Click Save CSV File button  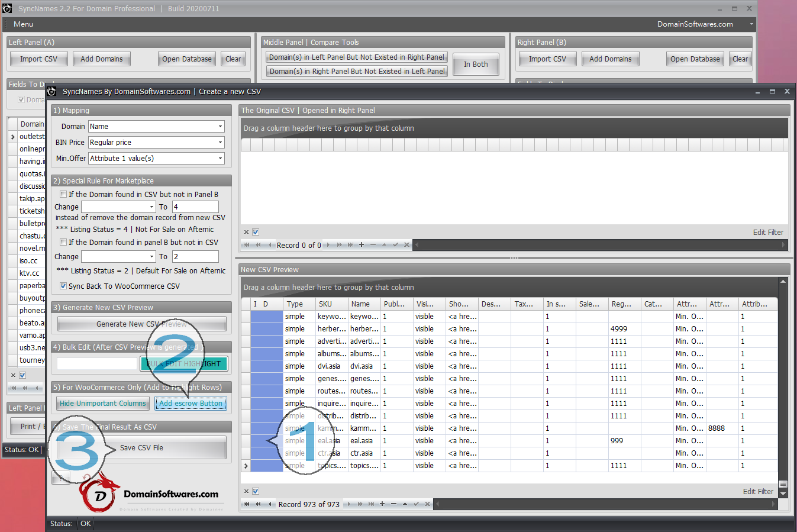coord(142,448)
